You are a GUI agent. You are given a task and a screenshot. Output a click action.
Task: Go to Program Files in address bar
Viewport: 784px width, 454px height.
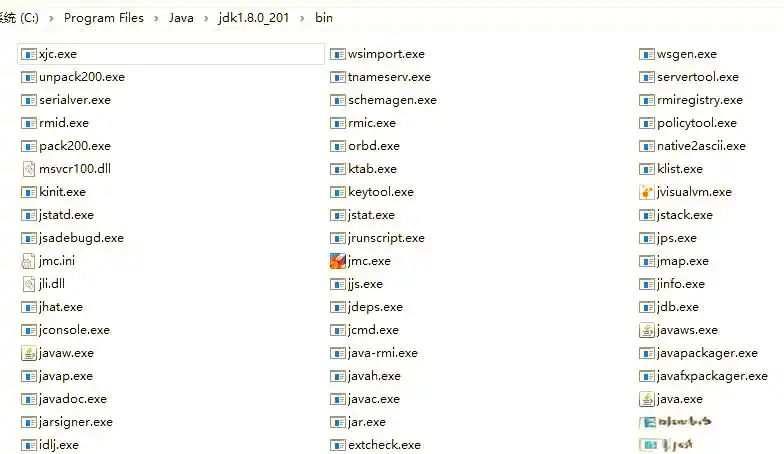click(x=104, y=18)
